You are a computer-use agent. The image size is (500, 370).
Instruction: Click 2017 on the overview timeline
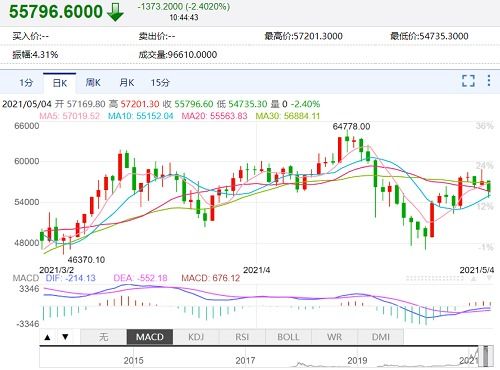[245, 361]
